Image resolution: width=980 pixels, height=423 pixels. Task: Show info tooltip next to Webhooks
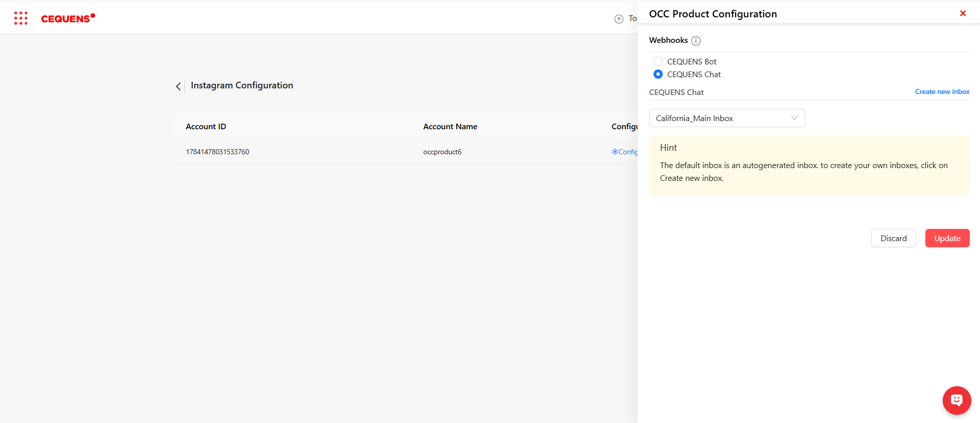(696, 41)
